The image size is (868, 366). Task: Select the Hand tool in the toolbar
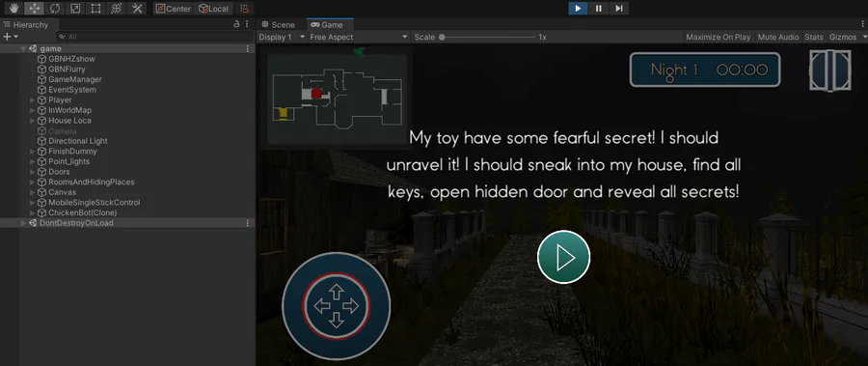coord(14,9)
